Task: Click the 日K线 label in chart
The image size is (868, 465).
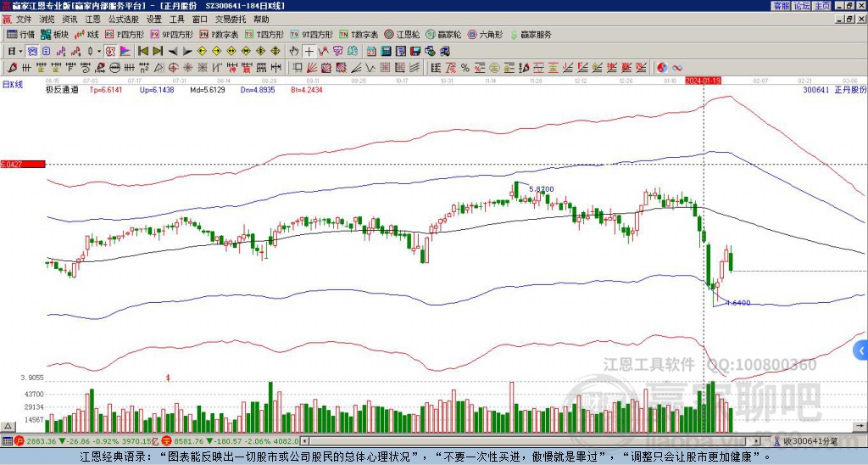Action: (x=13, y=85)
